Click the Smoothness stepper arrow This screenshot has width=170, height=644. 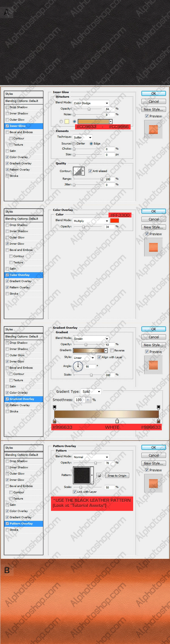point(88,400)
